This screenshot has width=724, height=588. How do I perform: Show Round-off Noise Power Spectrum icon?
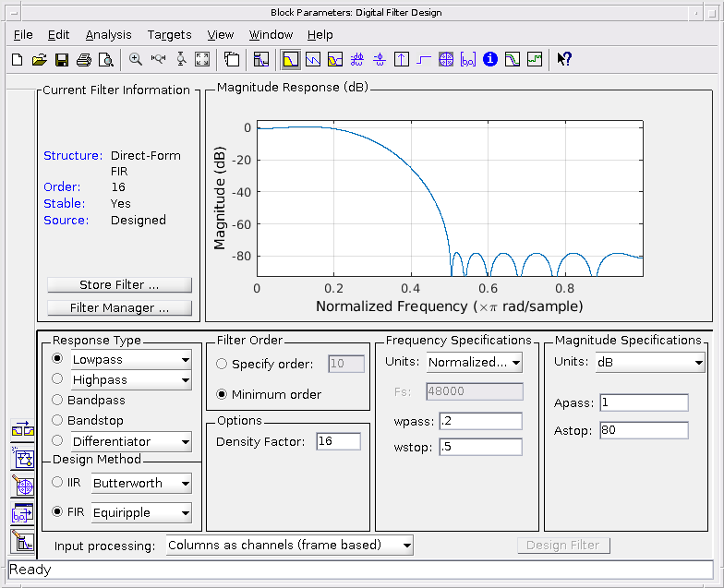(x=534, y=59)
